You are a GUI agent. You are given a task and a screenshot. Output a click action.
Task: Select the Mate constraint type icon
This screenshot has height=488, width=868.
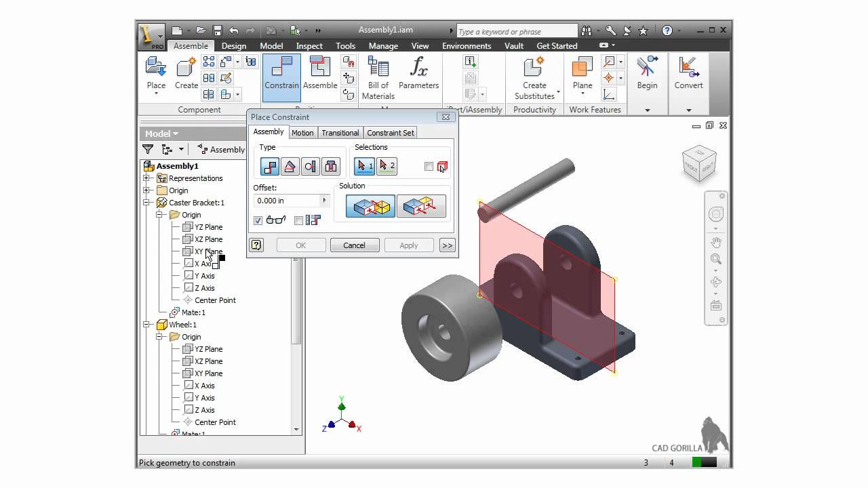[270, 166]
